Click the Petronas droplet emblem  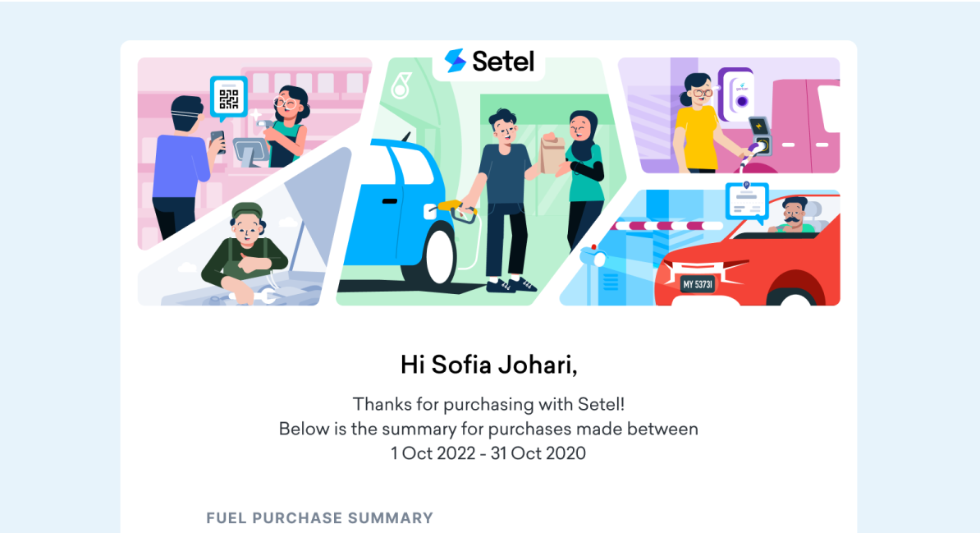[x=401, y=85]
